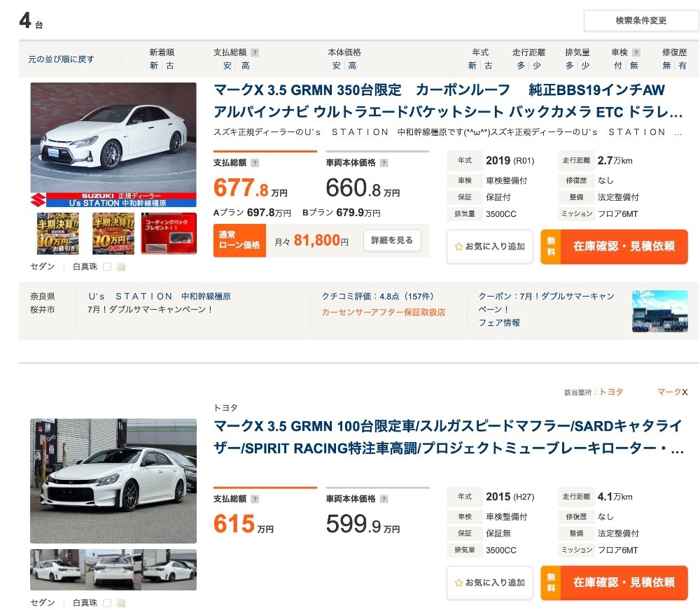700x610 pixels.
Task: Reset sorting via 元の並び順に戻す link
Action: pos(61,59)
